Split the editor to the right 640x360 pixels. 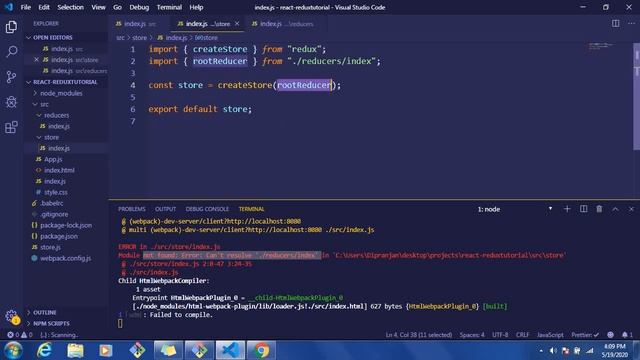[x=616, y=24]
